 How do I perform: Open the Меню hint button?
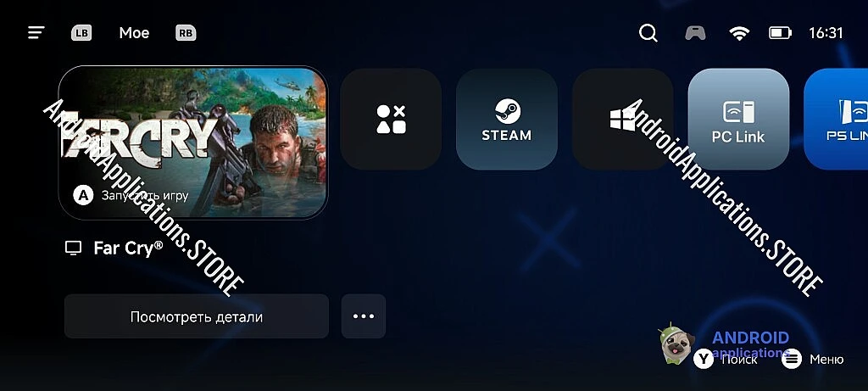coord(813,360)
